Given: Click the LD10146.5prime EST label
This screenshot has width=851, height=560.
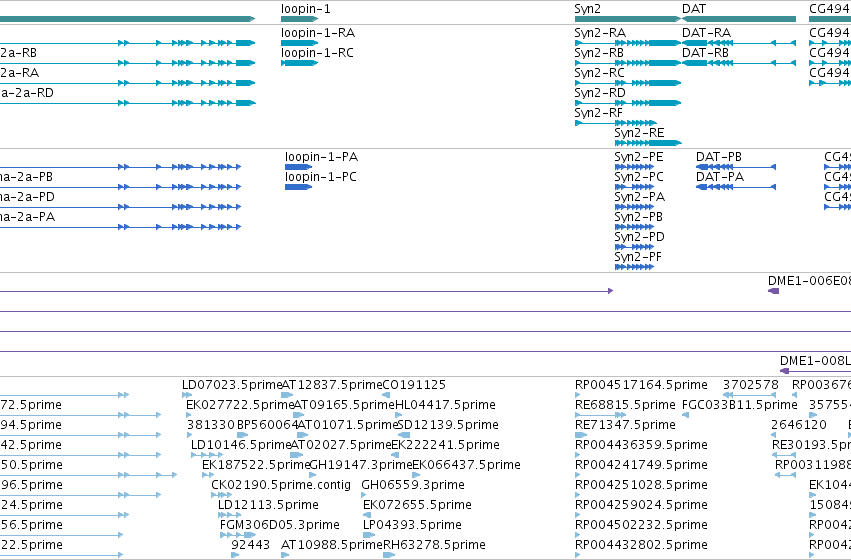Looking at the screenshot, I should 242,445.
